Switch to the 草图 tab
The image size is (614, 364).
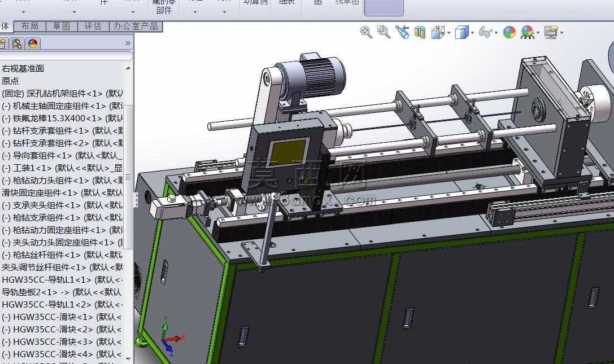[x=62, y=26]
